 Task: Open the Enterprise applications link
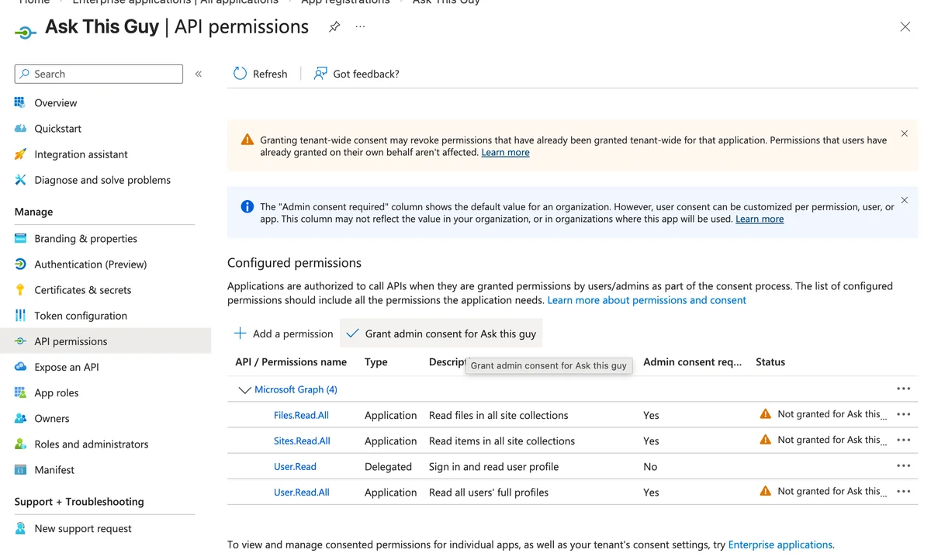pos(780,544)
